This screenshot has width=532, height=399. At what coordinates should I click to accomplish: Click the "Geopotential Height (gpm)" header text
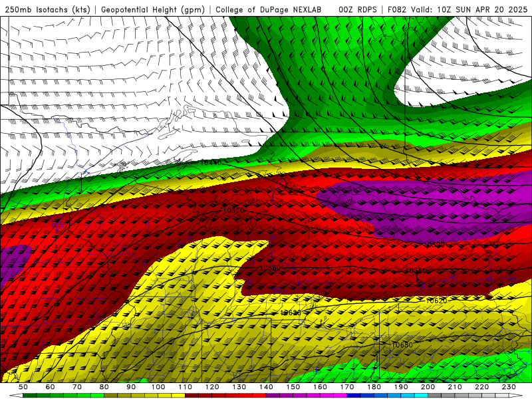tap(153, 9)
